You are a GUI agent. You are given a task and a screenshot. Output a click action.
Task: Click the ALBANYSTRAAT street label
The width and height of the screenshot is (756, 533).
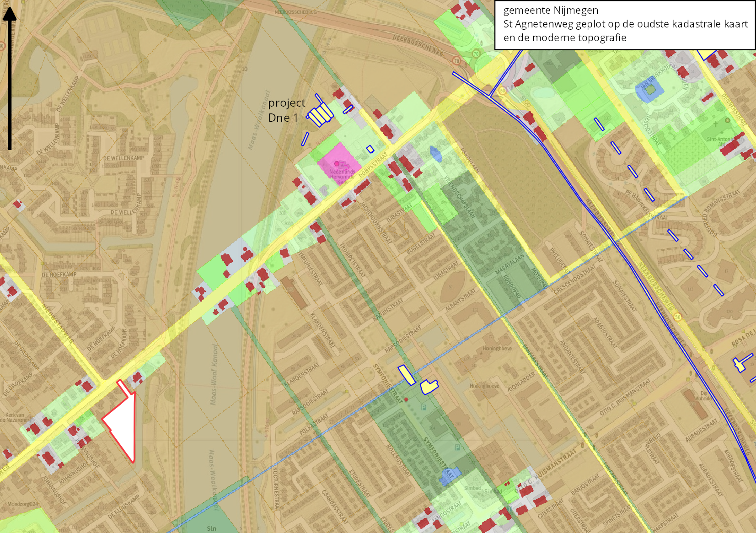[x=461, y=300]
